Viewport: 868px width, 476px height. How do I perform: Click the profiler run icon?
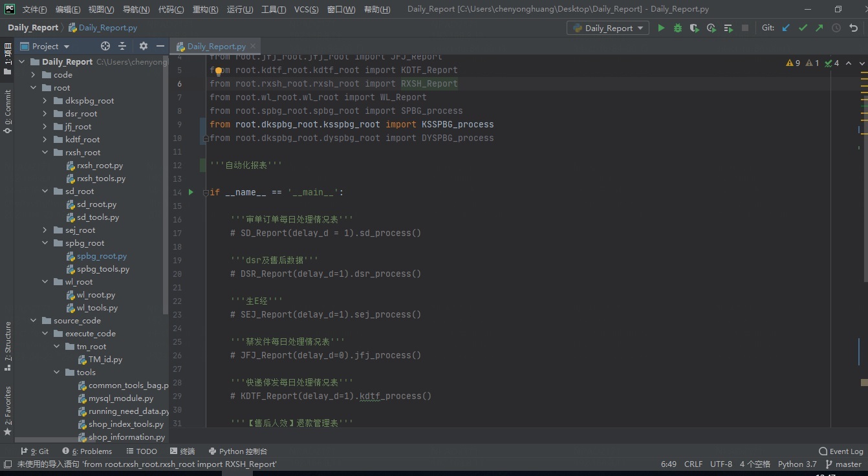click(x=711, y=28)
